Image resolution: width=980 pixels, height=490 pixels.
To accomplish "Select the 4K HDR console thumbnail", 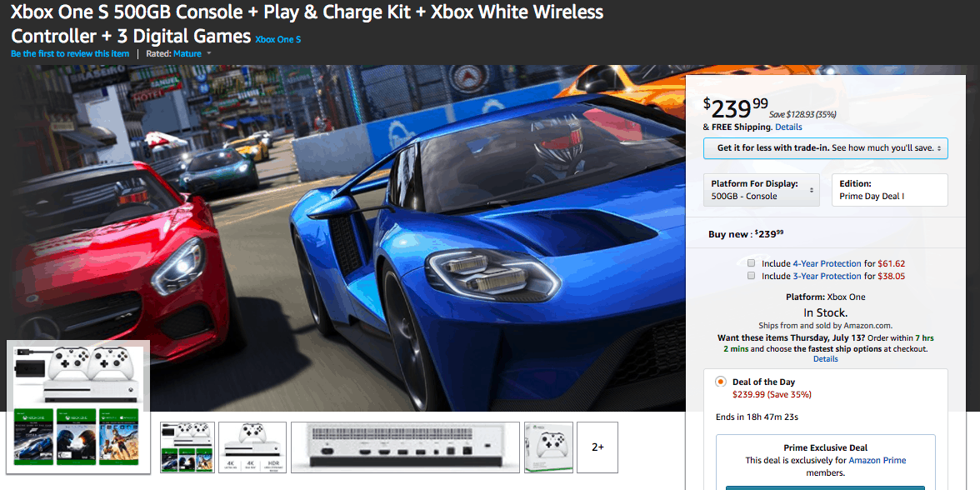I will pos(252,447).
